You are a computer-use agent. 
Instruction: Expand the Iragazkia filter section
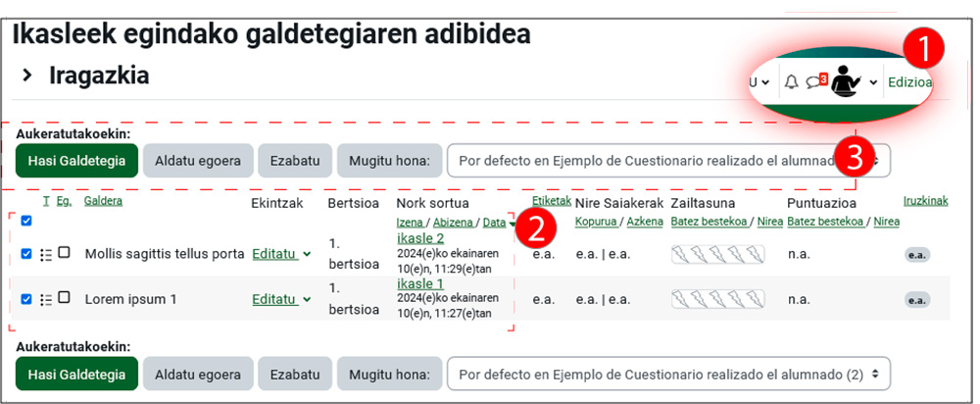pyautogui.click(x=27, y=76)
